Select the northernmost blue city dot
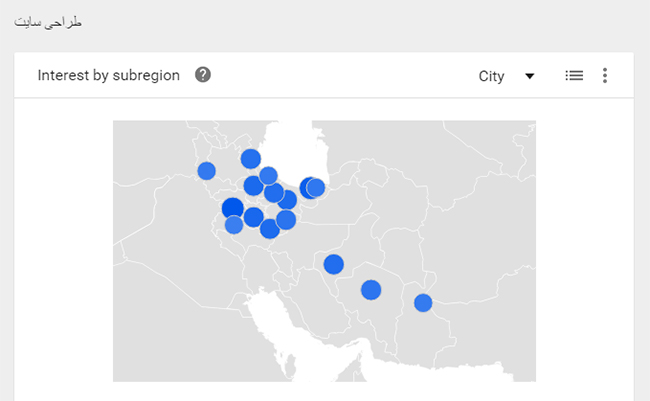Viewport: 650px width, 401px height. click(250, 158)
